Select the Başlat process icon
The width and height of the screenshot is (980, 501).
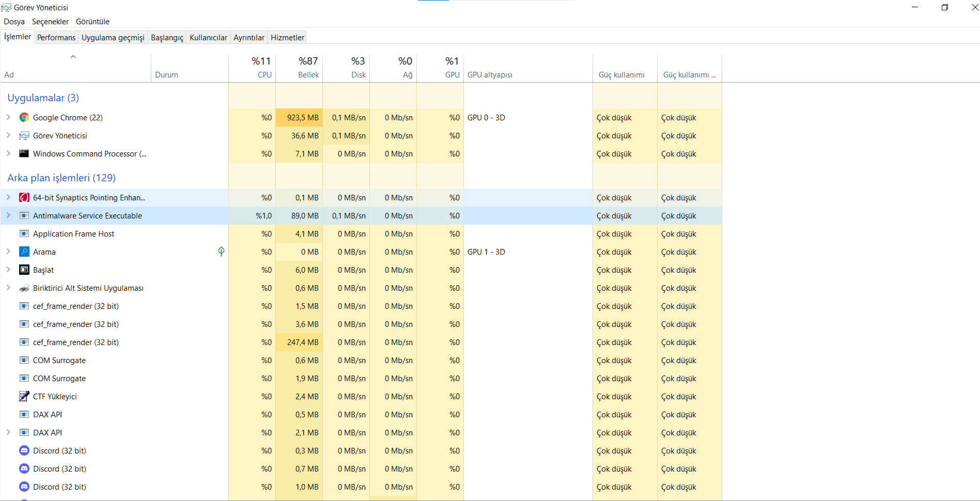[24, 270]
